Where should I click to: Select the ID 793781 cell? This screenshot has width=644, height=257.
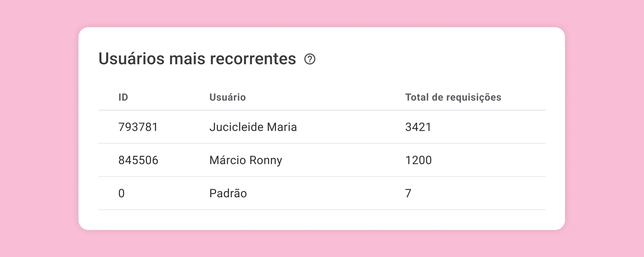click(x=138, y=127)
